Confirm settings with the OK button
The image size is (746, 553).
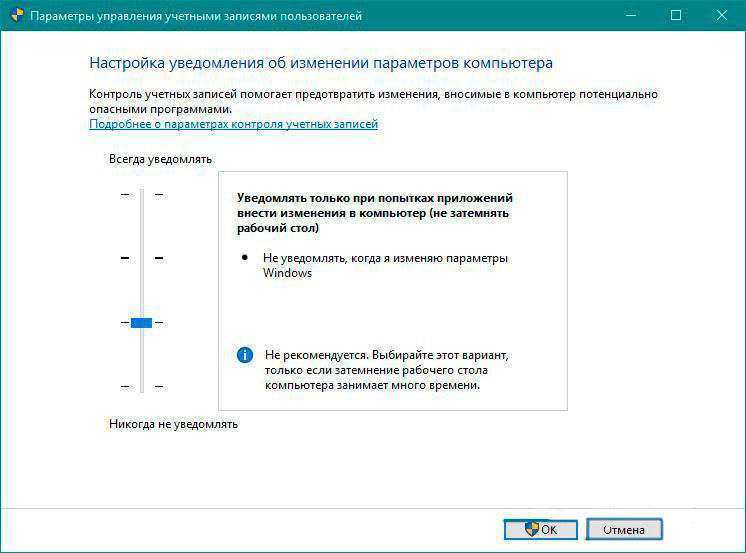click(541, 529)
